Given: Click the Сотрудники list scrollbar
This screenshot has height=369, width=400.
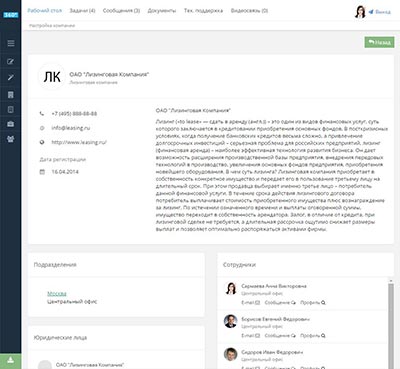Looking at the screenshot, I should [x=391, y=325].
